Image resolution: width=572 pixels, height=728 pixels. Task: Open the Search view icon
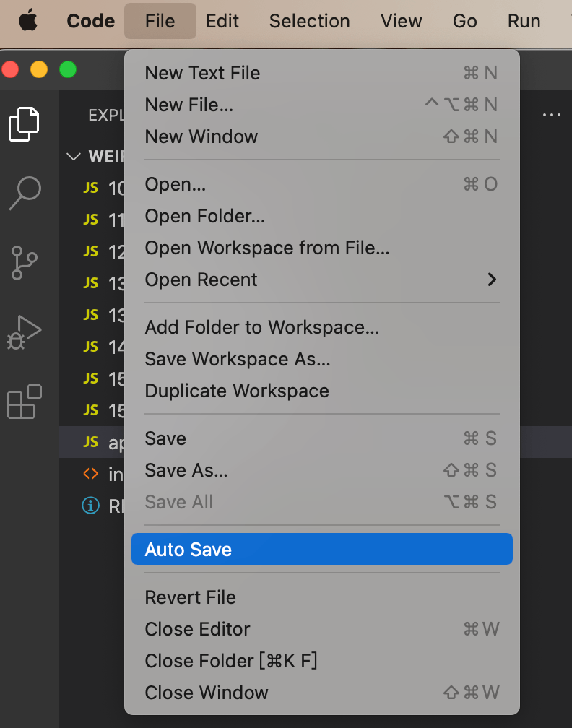(x=25, y=193)
